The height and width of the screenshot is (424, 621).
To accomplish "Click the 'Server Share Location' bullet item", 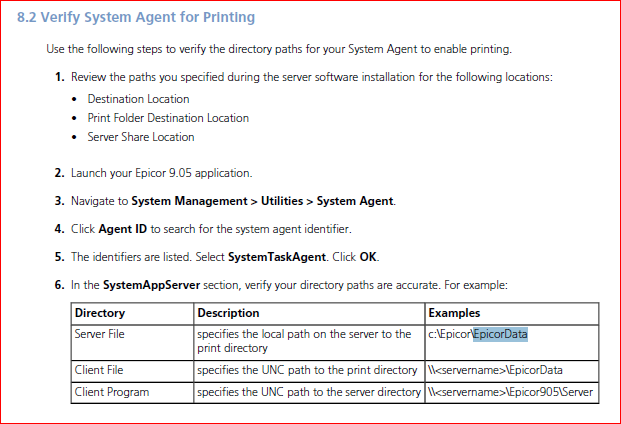I will 141,137.
